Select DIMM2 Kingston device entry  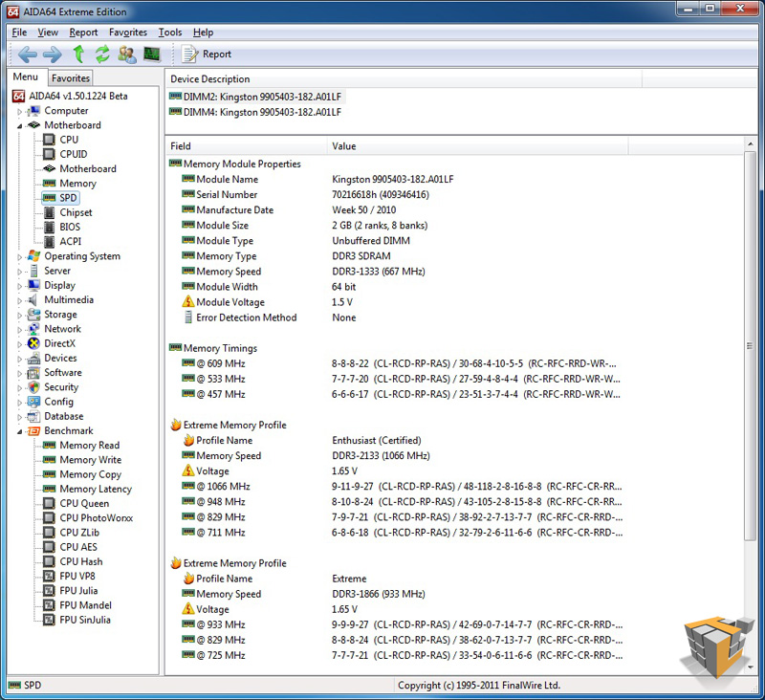[255, 97]
